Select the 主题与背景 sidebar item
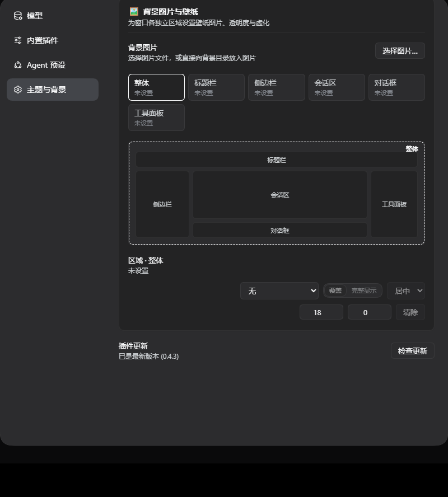This screenshot has width=448, height=497. pos(53,90)
